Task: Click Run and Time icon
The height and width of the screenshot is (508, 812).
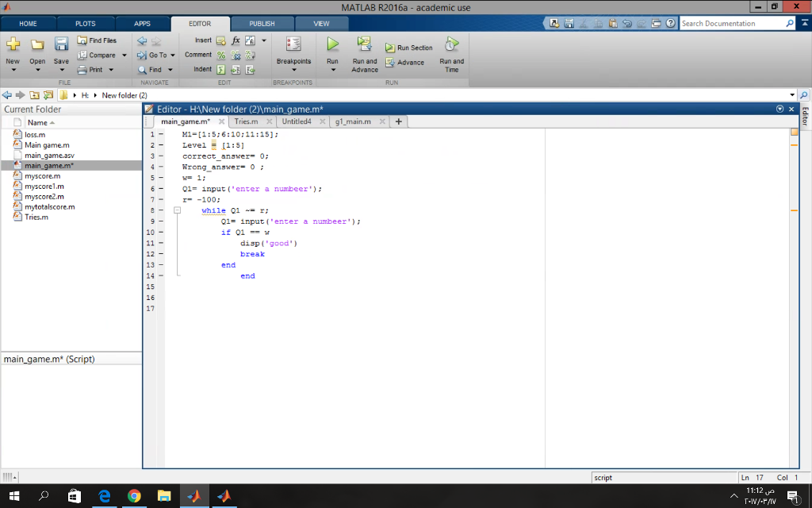Action: click(451, 44)
